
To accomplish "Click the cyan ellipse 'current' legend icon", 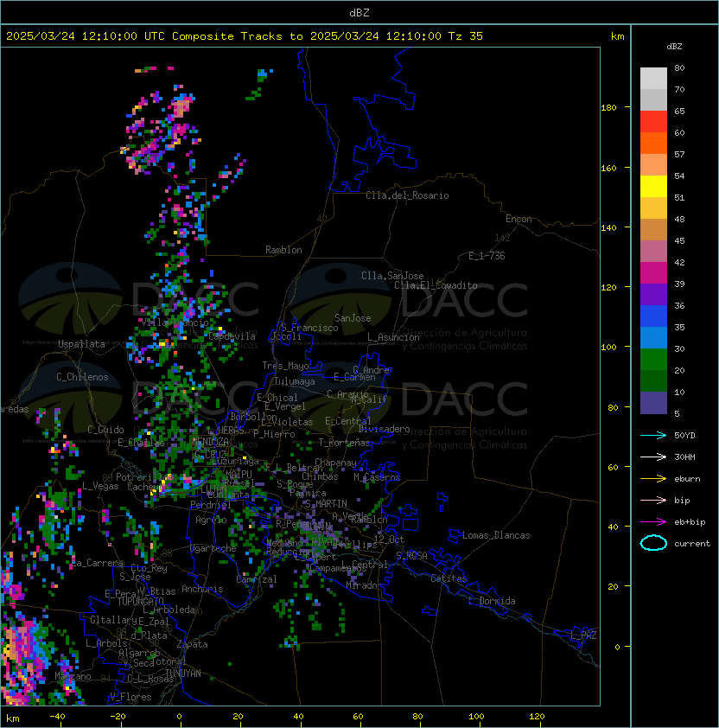I will [x=653, y=543].
